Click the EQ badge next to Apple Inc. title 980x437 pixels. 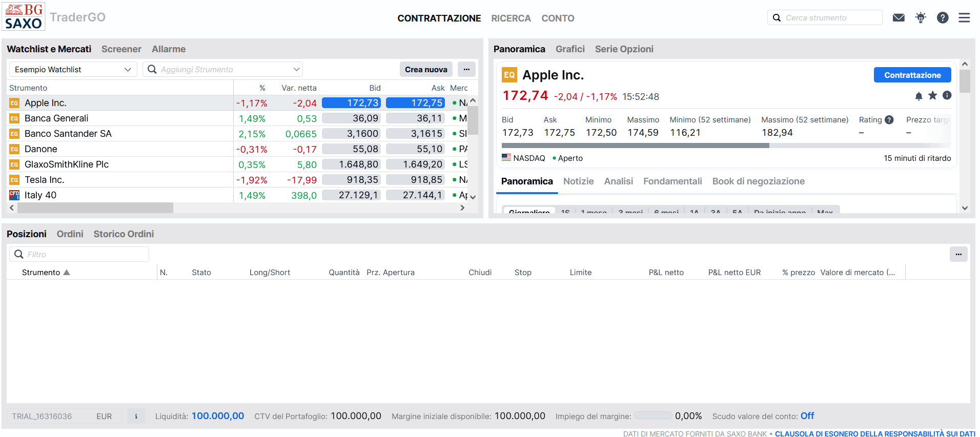click(x=509, y=75)
